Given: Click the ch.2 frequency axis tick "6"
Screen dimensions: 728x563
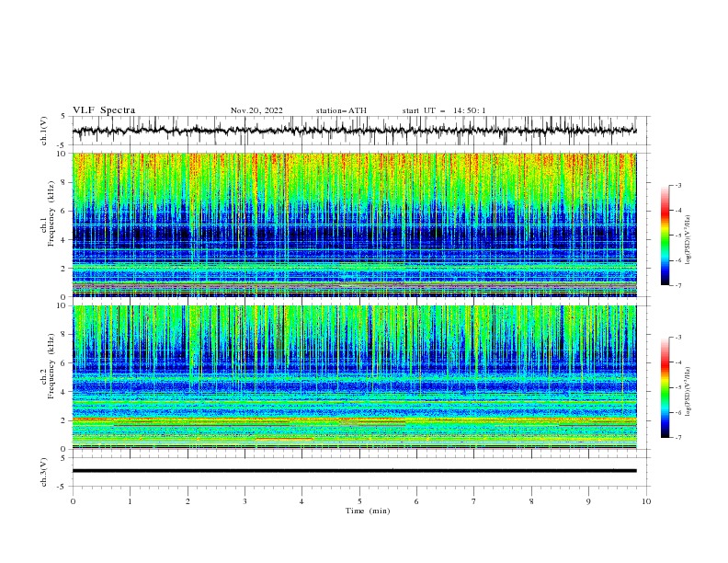Looking at the screenshot, I should [x=65, y=362].
